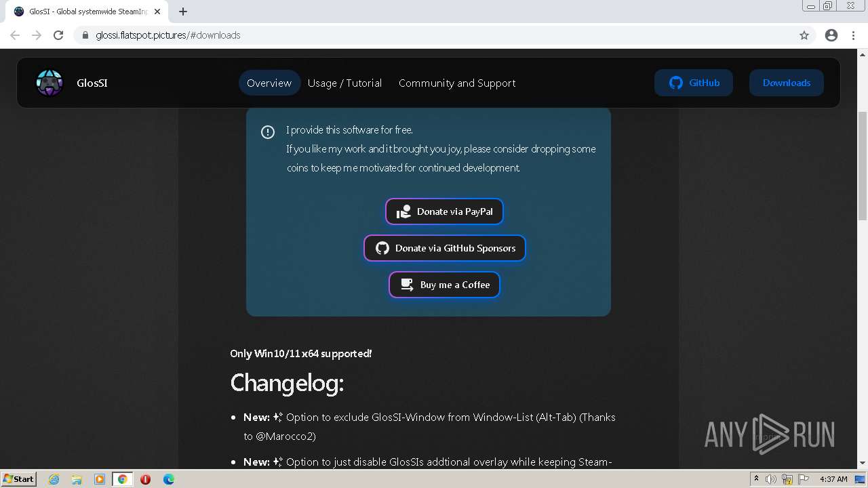Click the site lock icon
Viewport: 868px width, 488px height.
[x=85, y=35]
